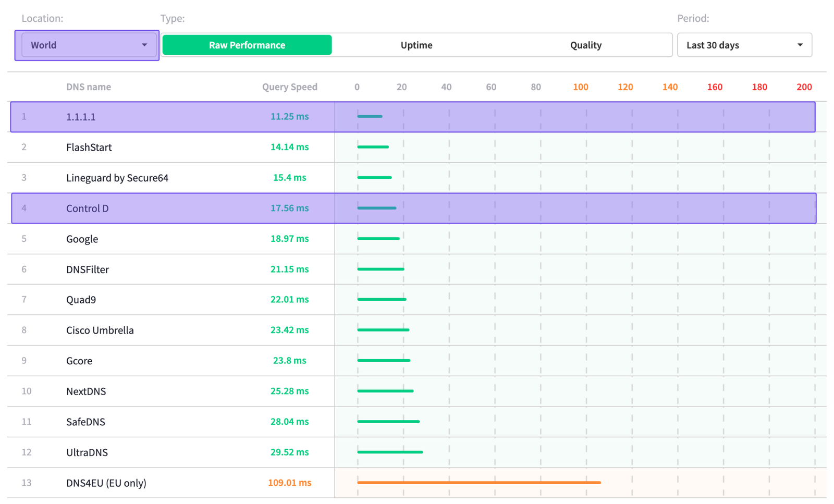Open the Location dropdown showing World
The height and width of the screenshot is (504, 834).
[x=87, y=45]
